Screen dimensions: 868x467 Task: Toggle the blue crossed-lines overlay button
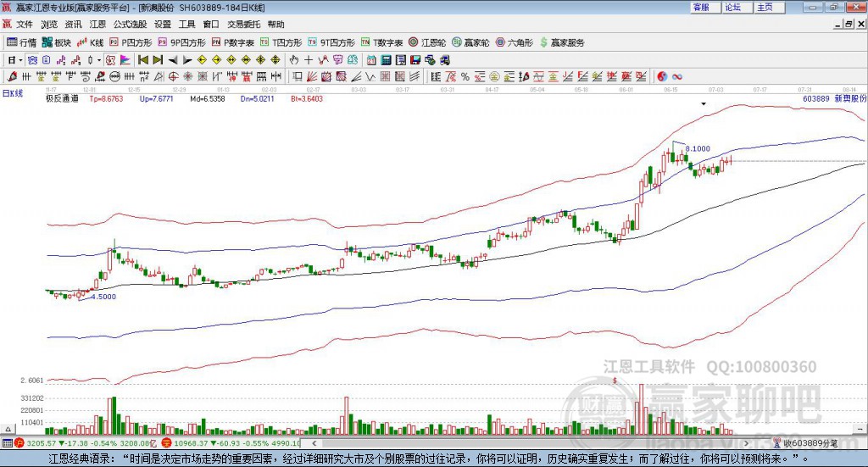32,60
